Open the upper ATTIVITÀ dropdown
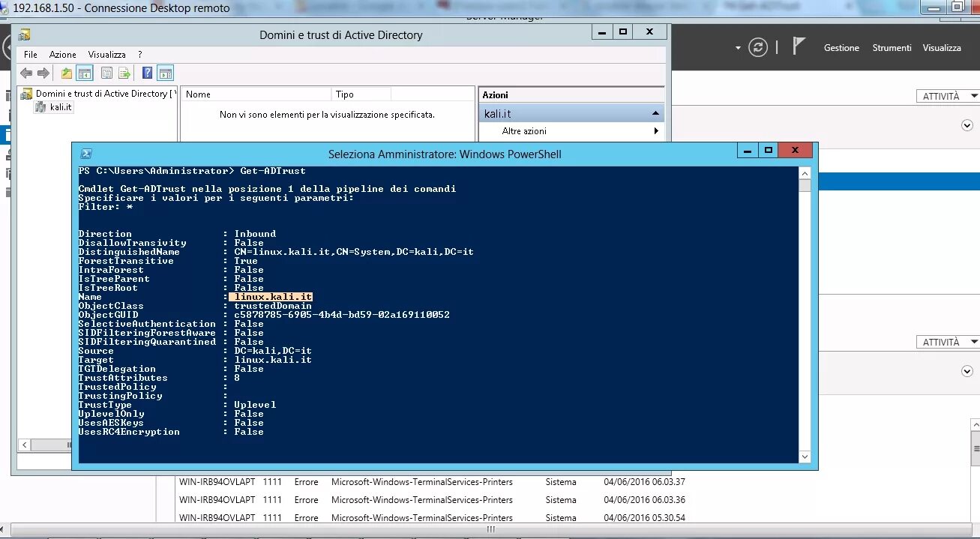The width and height of the screenshot is (980, 539). pyautogui.click(x=948, y=96)
